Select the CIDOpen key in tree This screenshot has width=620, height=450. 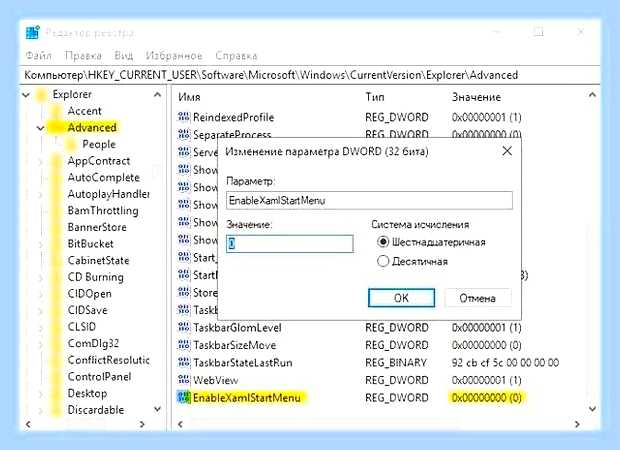(x=89, y=294)
